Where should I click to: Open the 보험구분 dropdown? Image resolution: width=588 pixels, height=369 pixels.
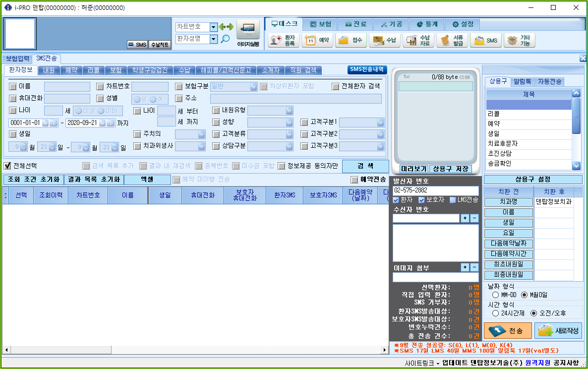253,87
